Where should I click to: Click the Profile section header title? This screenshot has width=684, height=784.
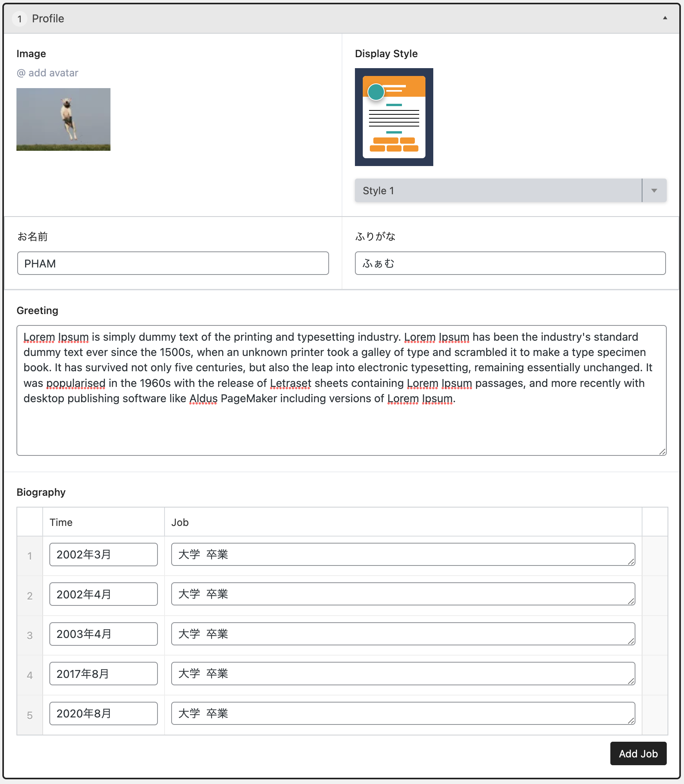[48, 18]
